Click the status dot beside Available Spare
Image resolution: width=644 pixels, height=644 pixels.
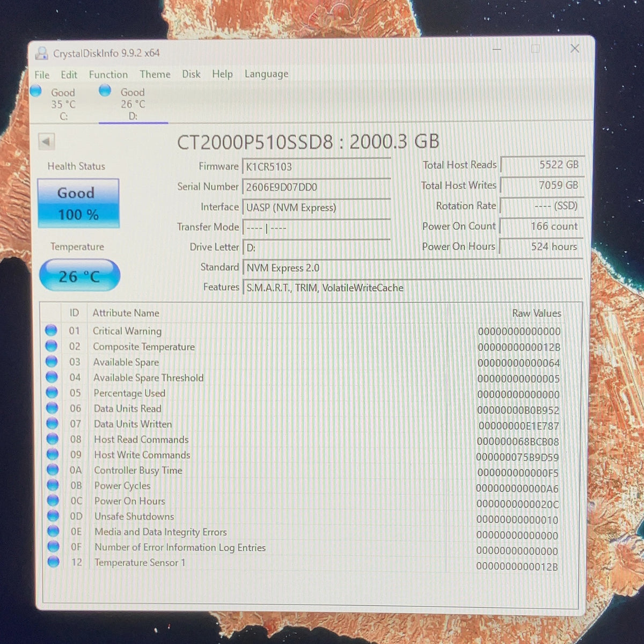(52, 361)
